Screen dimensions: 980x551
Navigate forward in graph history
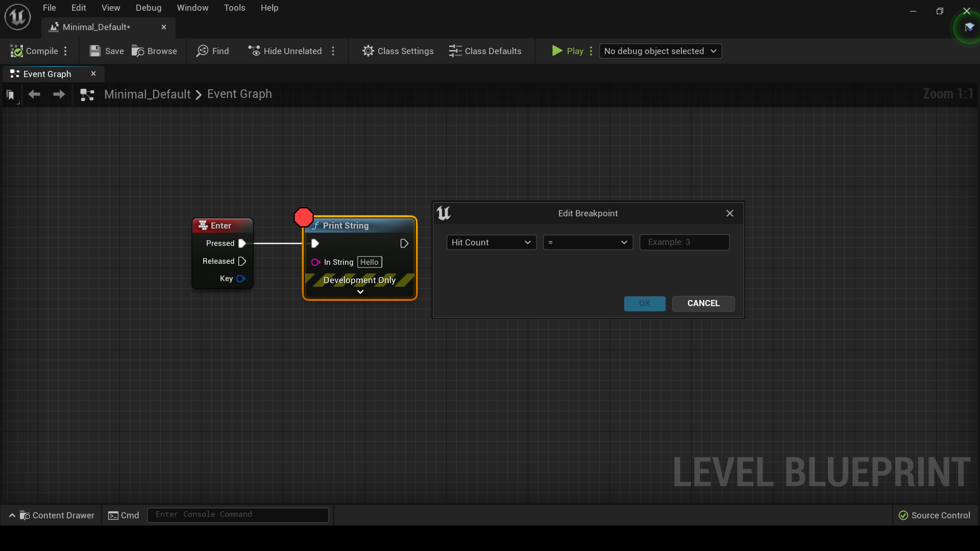tap(59, 94)
